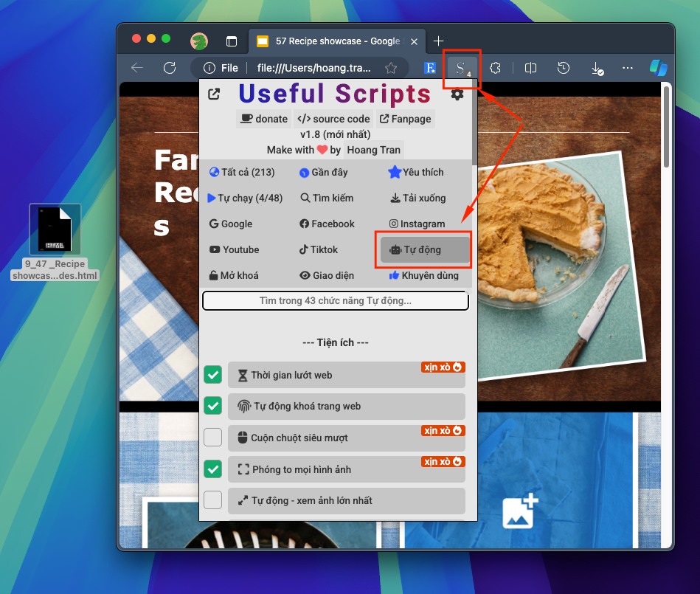Open the tab actions menu icon
700x594 pixels.
[x=232, y=41]
